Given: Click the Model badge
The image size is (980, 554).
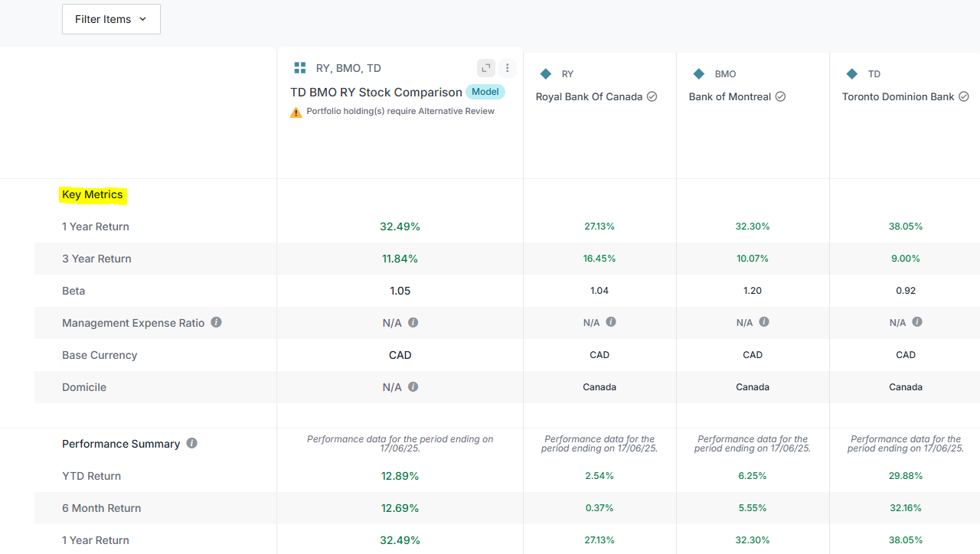Looking at the screenshot, I should pyautogui.click(x=485, y=92).
